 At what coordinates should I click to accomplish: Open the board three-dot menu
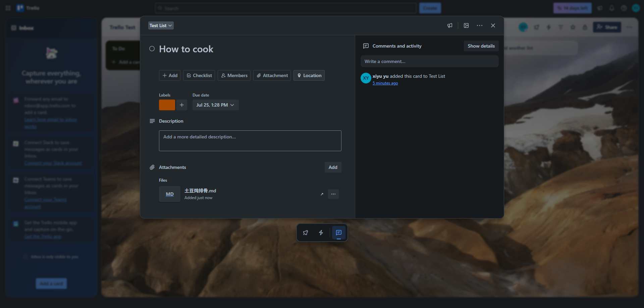(629, 27)
